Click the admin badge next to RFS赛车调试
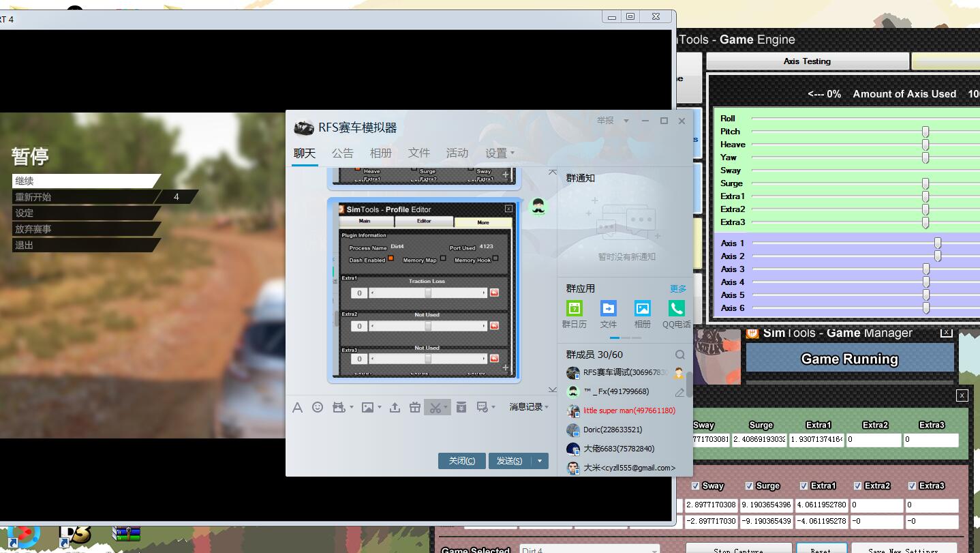Image resolution: width=980 pixels, height=553 pixels. pos(679,373)
